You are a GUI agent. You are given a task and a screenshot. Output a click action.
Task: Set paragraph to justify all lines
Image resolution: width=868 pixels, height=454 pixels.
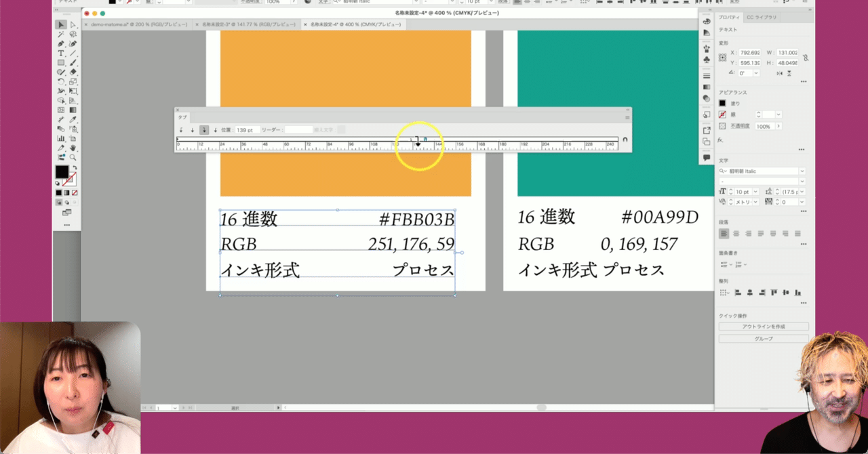pos(797,234)
